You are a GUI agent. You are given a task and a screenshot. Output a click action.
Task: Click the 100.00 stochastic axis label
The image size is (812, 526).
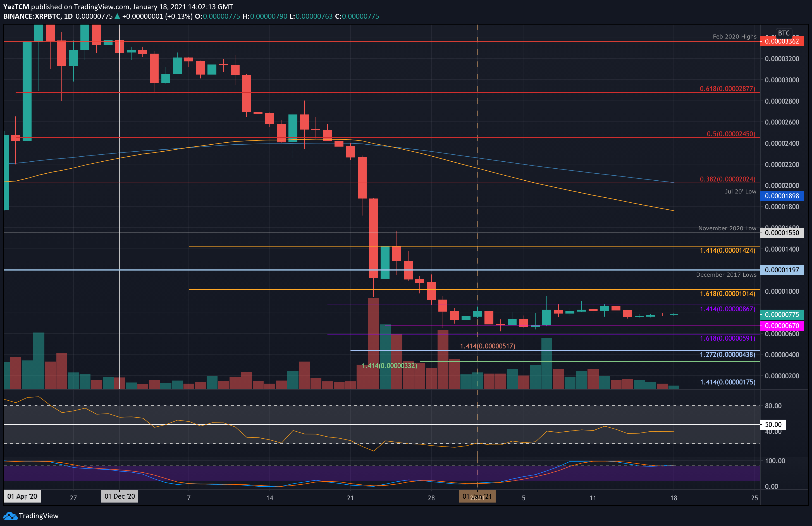pyautogui.click(x=775, y=461)
